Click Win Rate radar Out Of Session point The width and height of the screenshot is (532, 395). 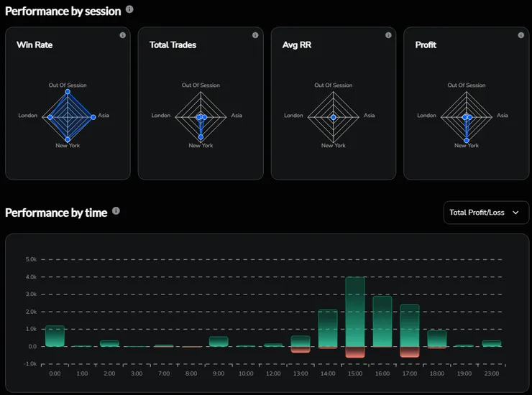[68, 92]
